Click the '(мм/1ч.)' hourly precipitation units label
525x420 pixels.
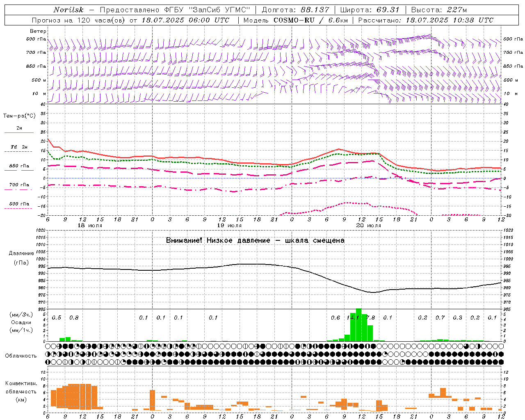[21, 330]
